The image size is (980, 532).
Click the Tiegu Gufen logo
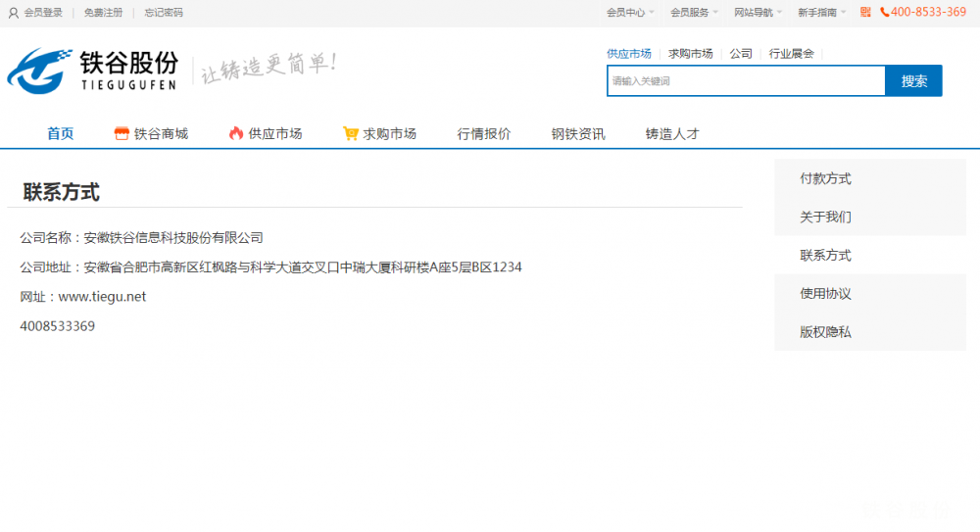pyautogui.click(x=93, y=70)
